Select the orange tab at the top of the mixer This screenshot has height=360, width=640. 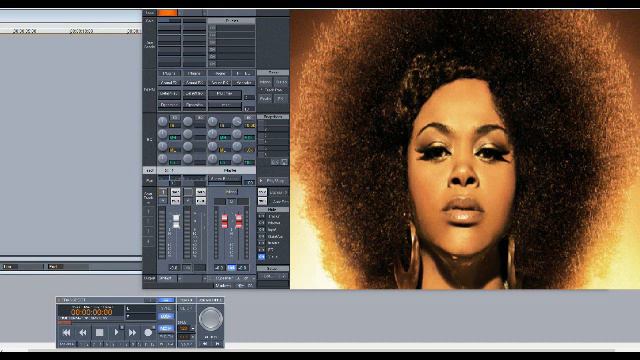[167, 13]
